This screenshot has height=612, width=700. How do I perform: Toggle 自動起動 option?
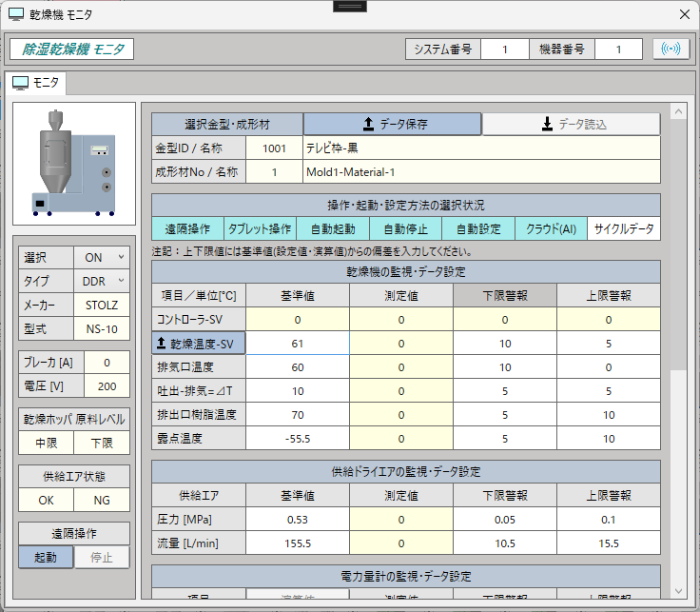[x=333, y=229]
